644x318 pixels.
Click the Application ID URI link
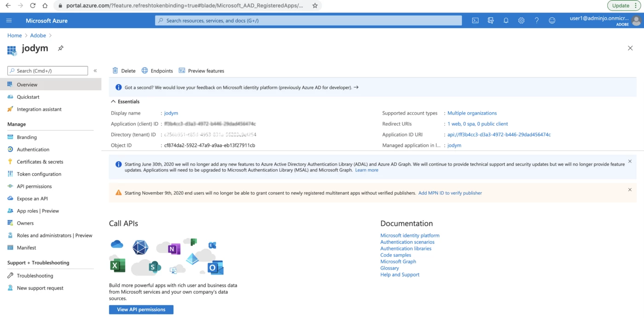(x=499, y=135)
